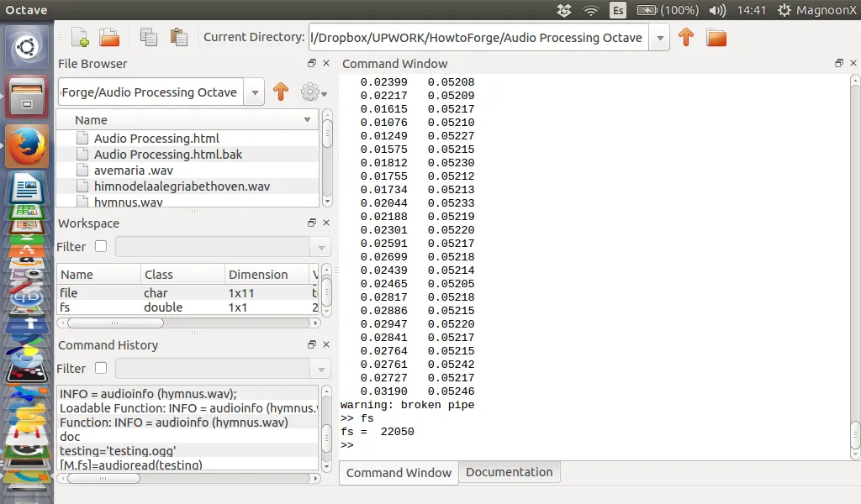Click the Open File folder icon
The image size is (861, 504).
pos(109,37)
